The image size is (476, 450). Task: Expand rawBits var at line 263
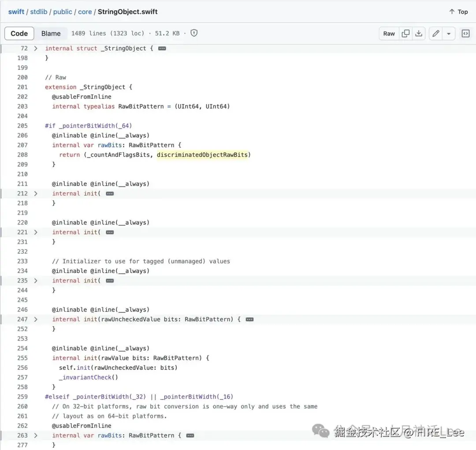click(36, 435)
